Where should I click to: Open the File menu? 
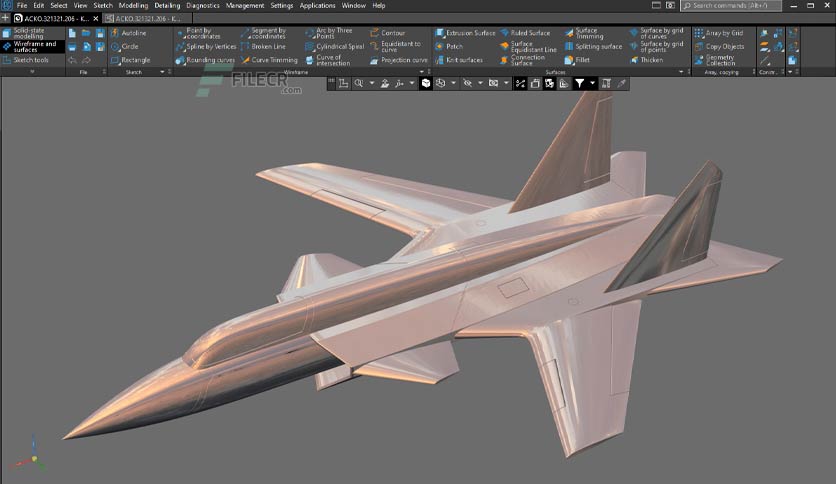pyautogui.click(x=22, y=5)
